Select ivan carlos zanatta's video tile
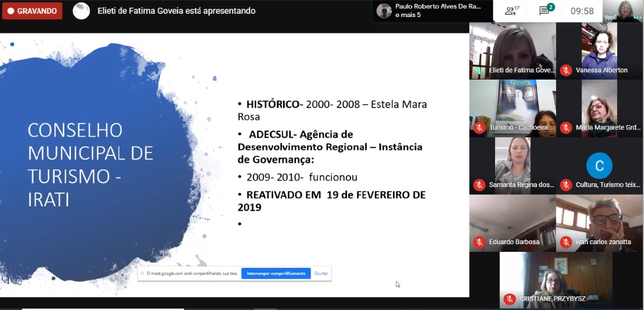Screen dimensions: 644x310 click(x=599, y=223)
